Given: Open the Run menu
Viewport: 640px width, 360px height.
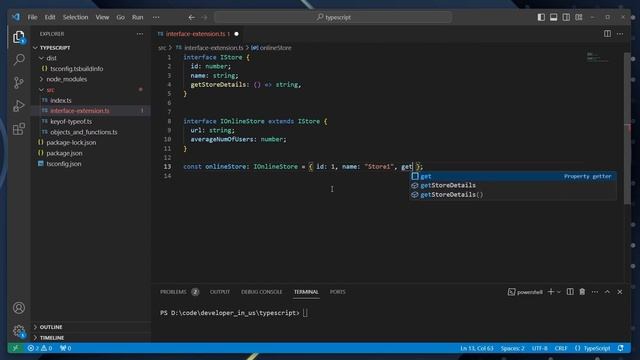Looking at the screenshot, I should [x=138, y=17].
